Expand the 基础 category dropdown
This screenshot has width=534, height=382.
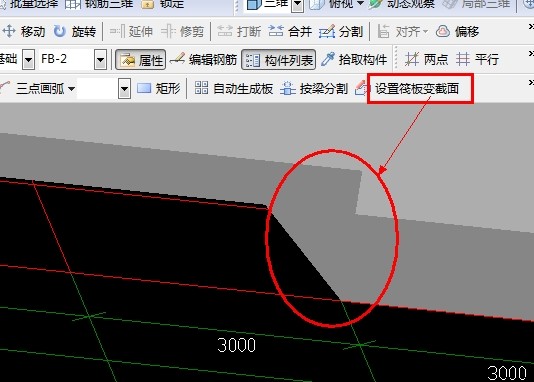coord(29,60)
